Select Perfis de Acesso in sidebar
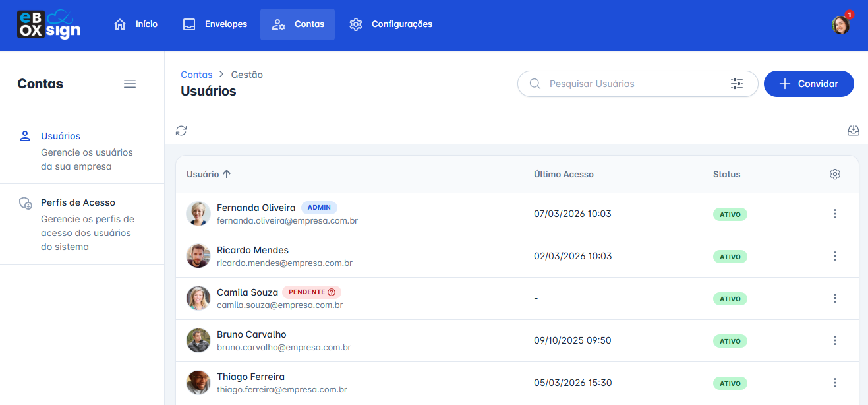The image size is (868, 405). [78, 202]
